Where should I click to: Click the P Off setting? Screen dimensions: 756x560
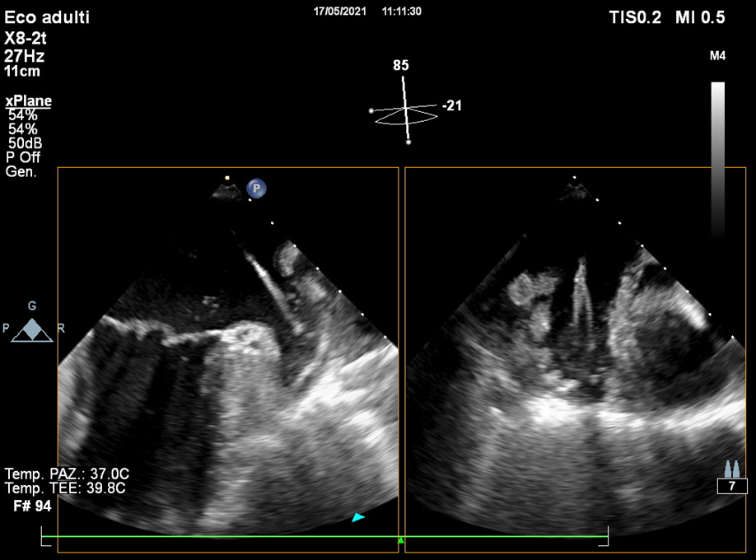[x=23, y=157]
